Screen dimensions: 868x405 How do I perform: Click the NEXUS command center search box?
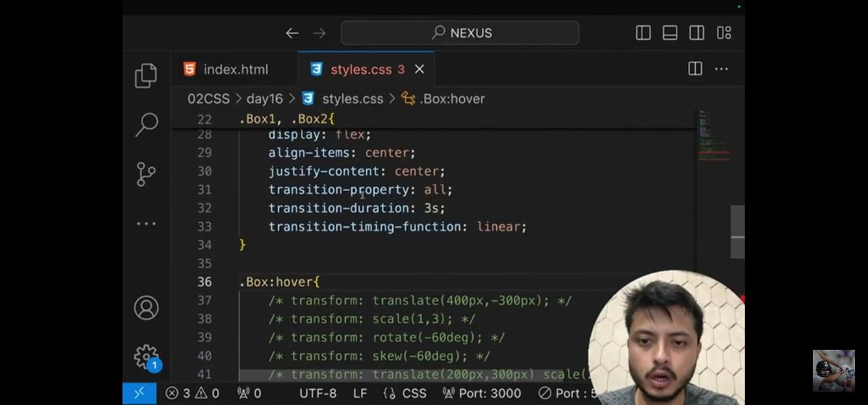tap(460, 33)
